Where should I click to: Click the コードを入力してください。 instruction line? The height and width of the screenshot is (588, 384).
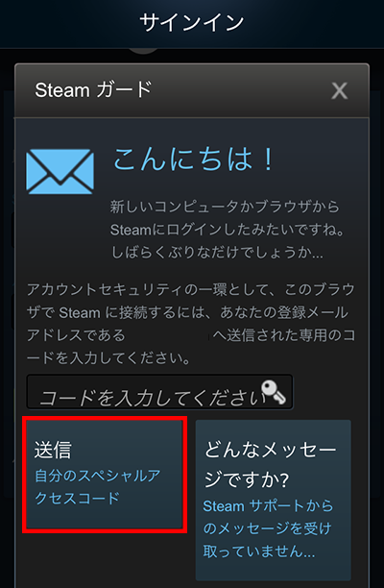pos(108,358)
